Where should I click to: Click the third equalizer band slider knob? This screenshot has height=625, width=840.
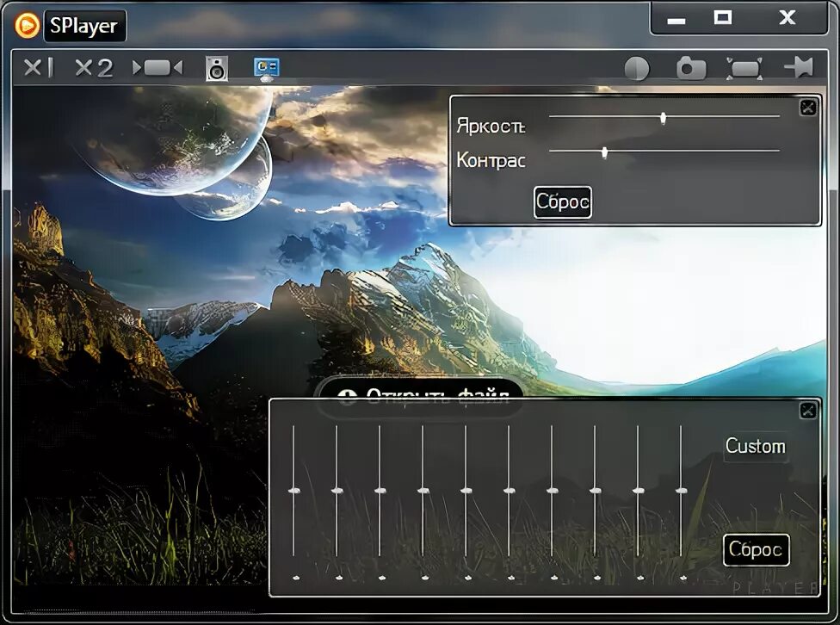pos(380,491)
